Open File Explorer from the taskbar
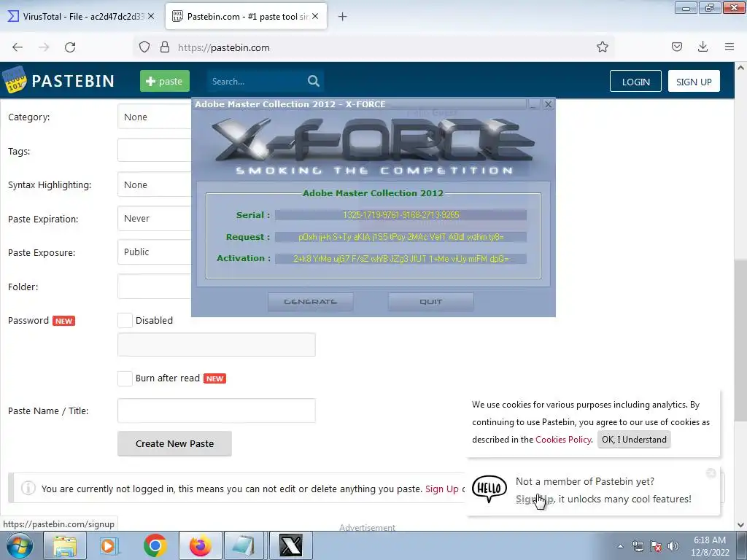This screenshot has height=560, width=747. pyautogui.click(x=65, y=545)
